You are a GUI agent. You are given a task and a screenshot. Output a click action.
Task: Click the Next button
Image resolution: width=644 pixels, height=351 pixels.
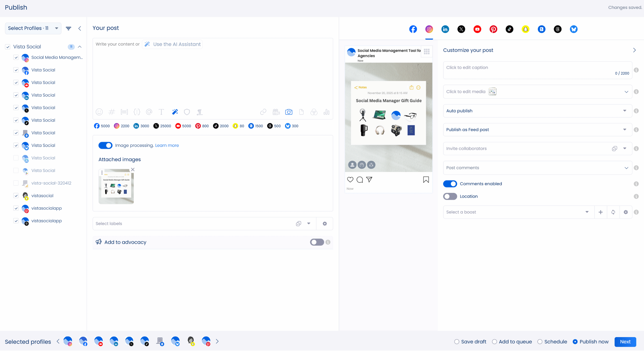point(625,342)
